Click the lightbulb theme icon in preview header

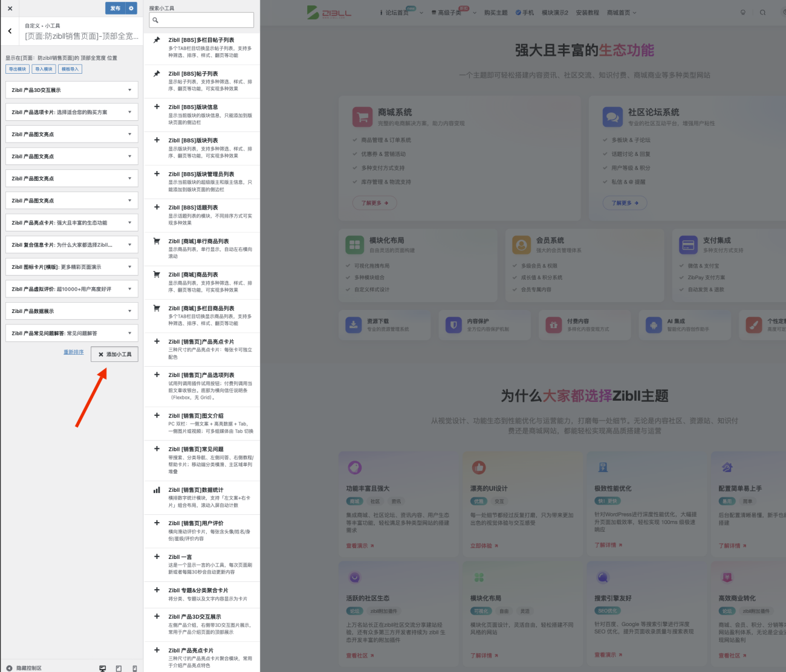click(x=743, y=12)
